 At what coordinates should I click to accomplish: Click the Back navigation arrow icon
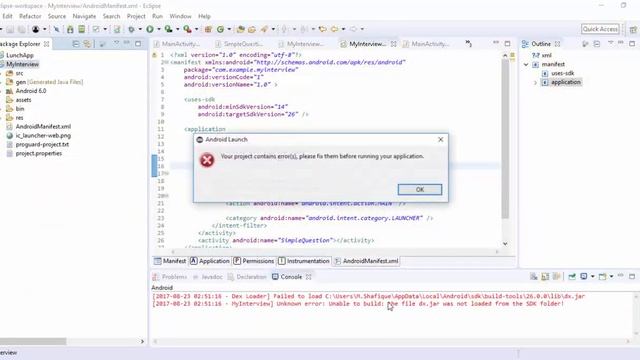point(334,29)
